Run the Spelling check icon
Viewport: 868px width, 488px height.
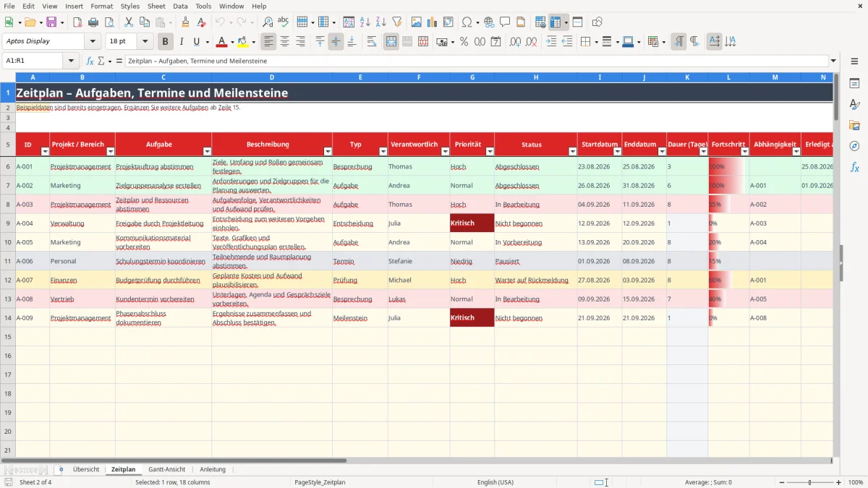point(284,22)
